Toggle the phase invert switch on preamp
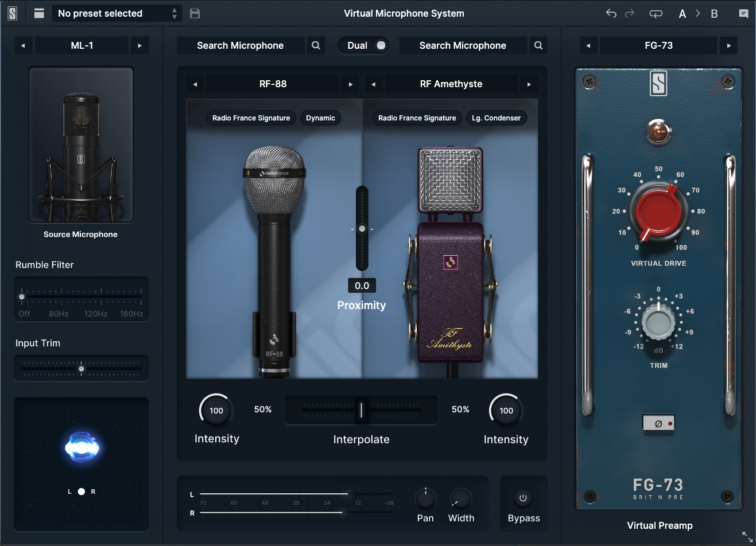The width and height of the screenshot is (756, 546). [x=658, y=423]
